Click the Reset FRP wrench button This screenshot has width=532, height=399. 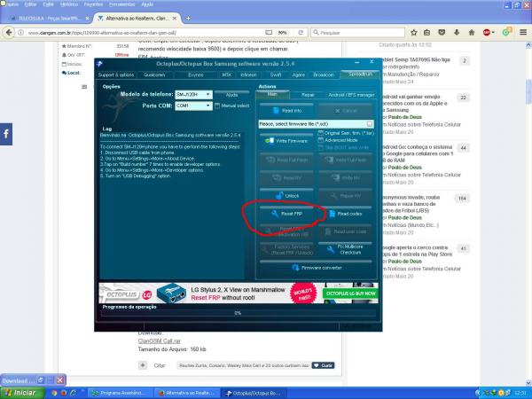pyautogui.click(x=286, y=214)
